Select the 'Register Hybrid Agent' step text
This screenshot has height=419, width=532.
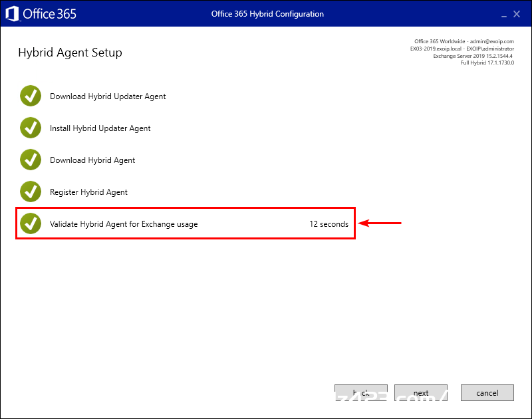pyautogui.click(x=88, y=192)
